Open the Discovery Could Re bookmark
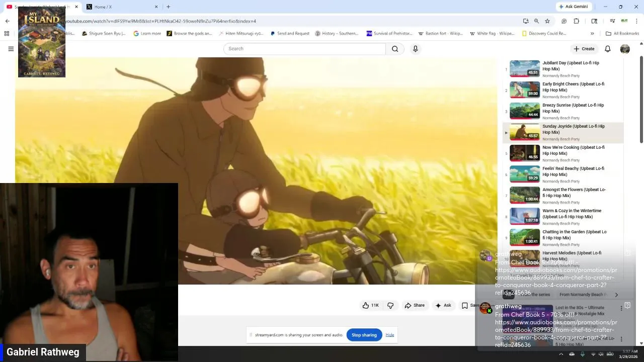 pos(544,34)
